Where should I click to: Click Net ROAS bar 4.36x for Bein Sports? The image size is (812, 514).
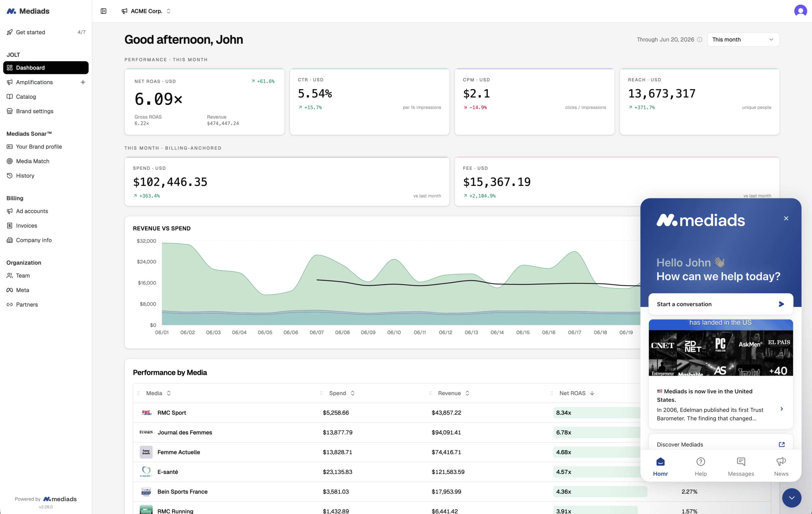point(600,491)
